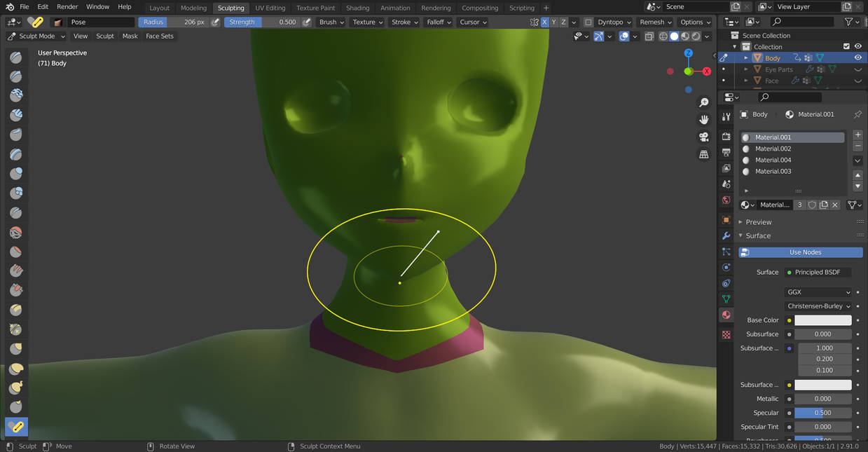Open the Options popover
Viewport: 868px width, 452px height.
click(x=694, y=22)
